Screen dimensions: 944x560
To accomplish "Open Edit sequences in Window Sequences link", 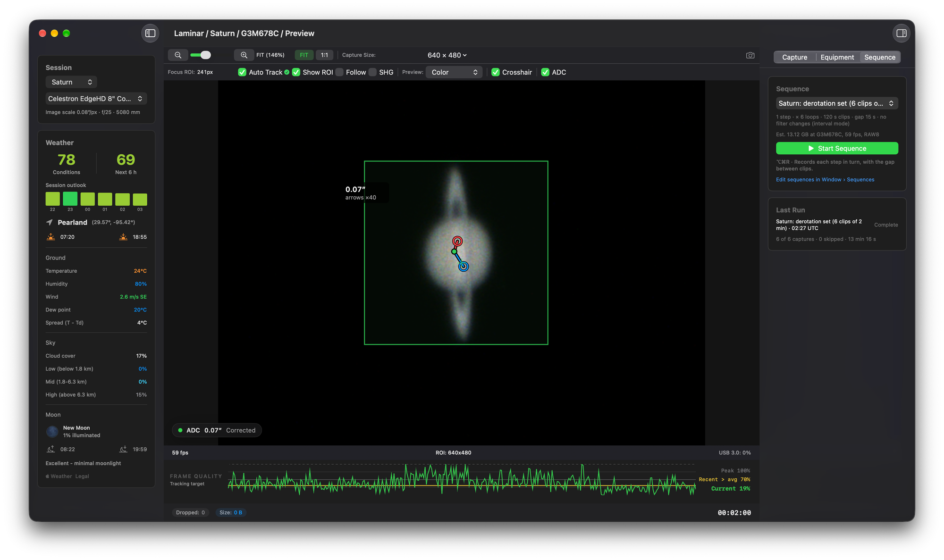I will click(825, 180).
